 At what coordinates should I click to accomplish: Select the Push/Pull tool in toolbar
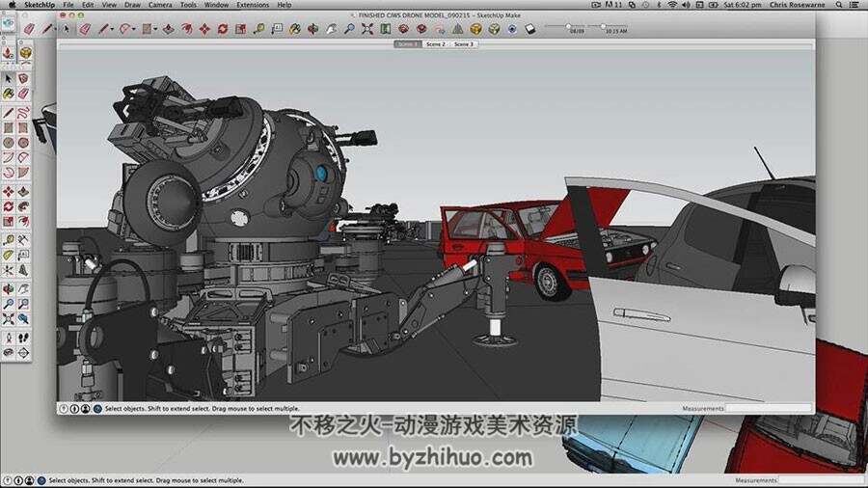point(169,29)
